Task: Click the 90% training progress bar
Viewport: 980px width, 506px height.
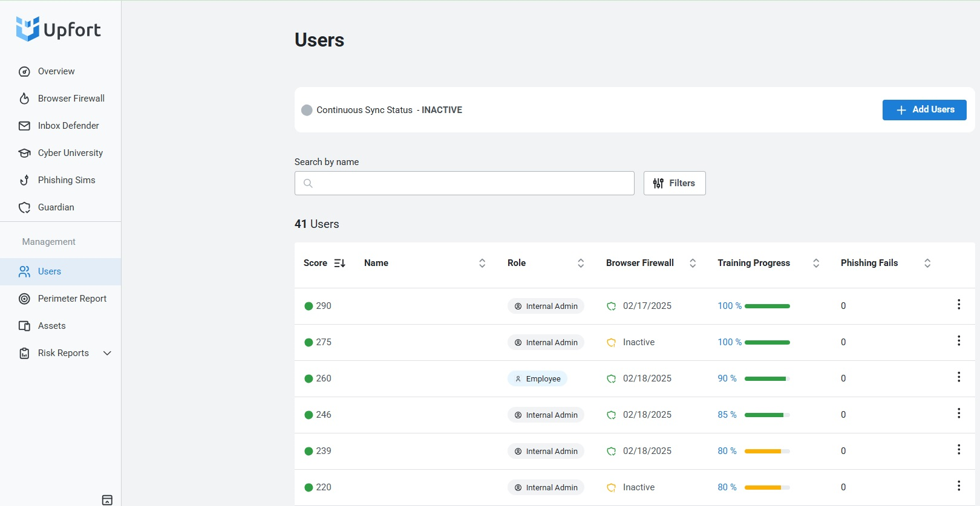Action: (766, 379)
